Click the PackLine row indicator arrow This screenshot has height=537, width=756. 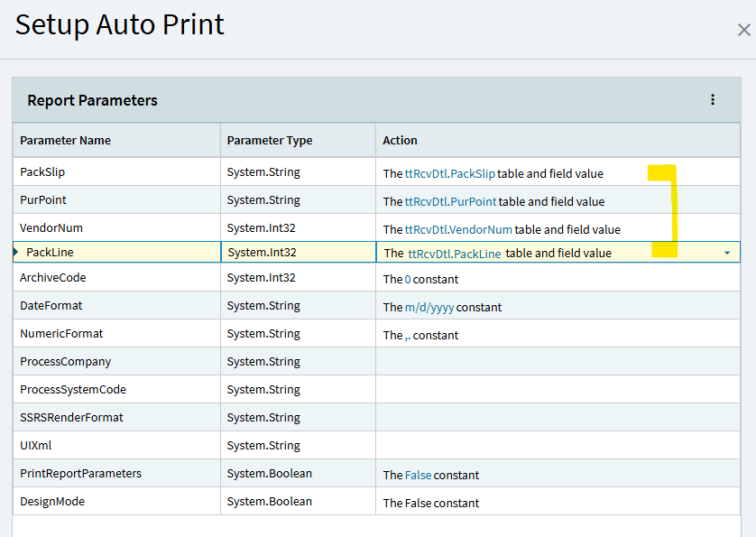click(15, 253)
